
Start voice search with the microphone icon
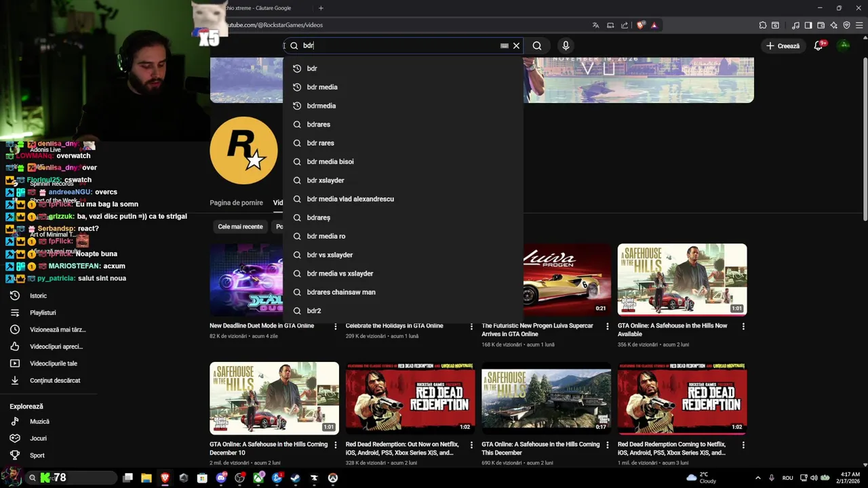coord(566,45)
